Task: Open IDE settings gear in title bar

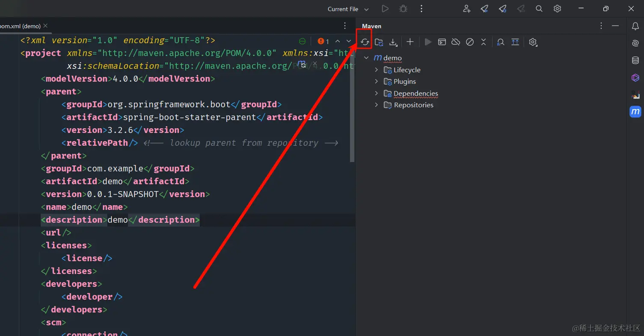Action: [557, 9]
